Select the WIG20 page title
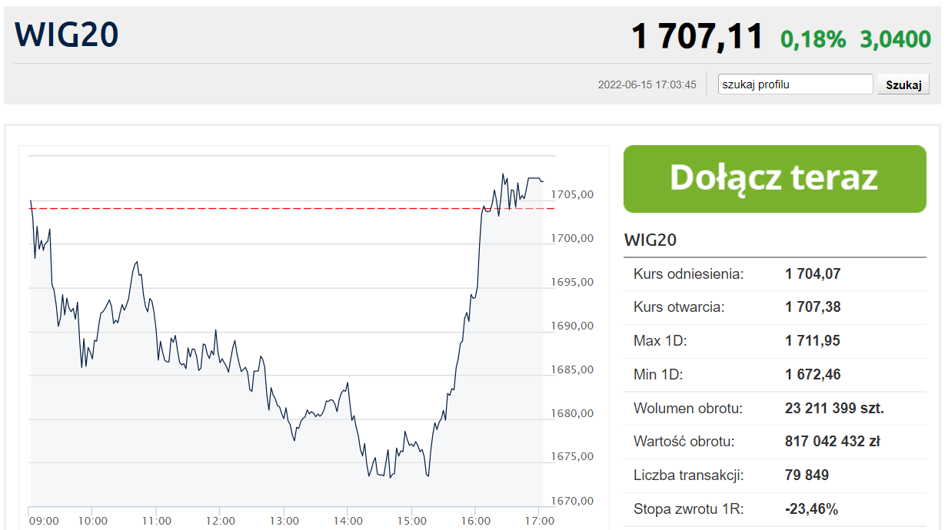 pyautogui.click(x=67, y=34)
